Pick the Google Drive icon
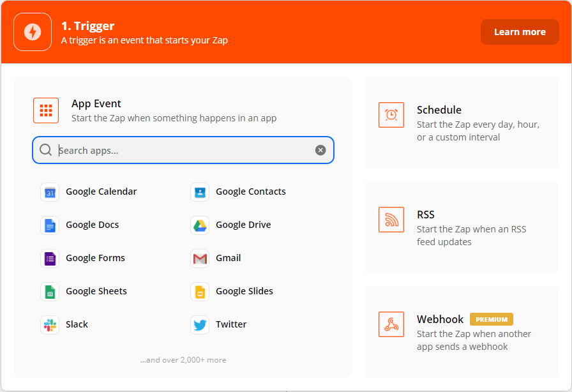The height and width of the screenshot is (392, 572). point(200,225)
